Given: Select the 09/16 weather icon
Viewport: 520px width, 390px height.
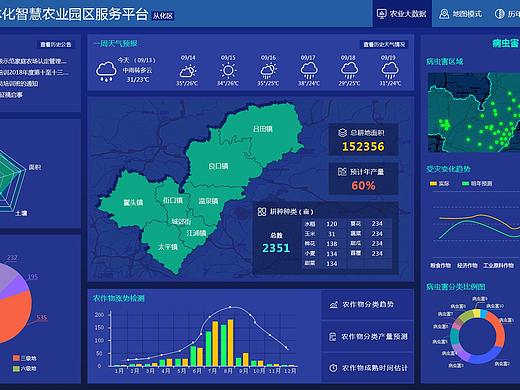Looking at the screenshot, I should (268, 71).
